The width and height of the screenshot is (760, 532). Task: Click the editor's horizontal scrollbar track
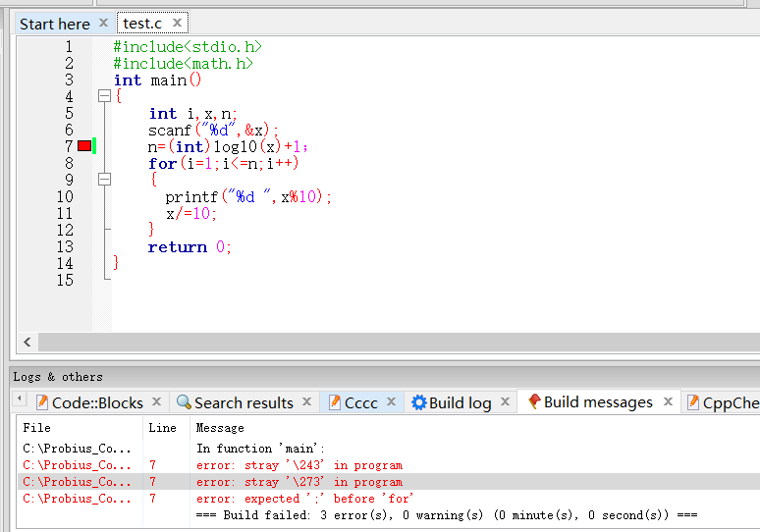tap(399, 342)
